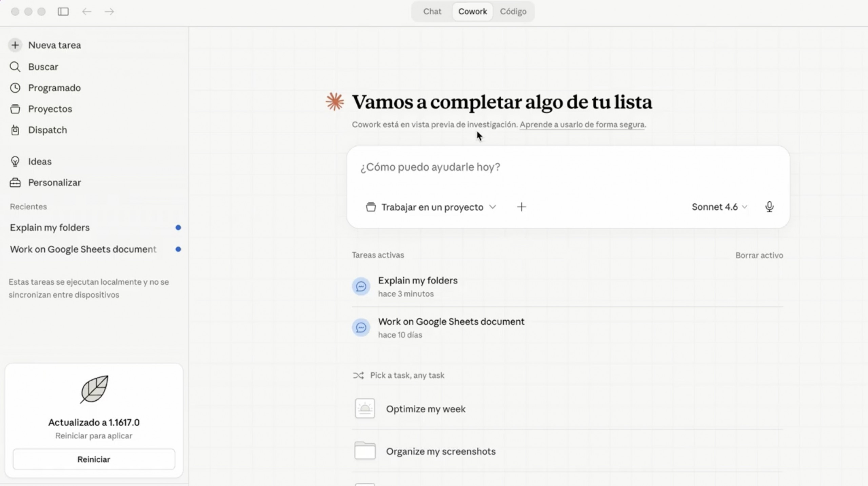Open Personalizar in the sidebar
Image resolution: width=868 pixels, height=486 pixels.
tap(54, 183)
